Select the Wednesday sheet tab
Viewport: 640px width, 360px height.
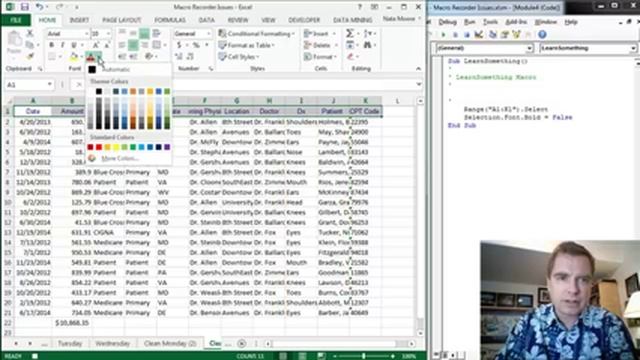coord(113,343)
